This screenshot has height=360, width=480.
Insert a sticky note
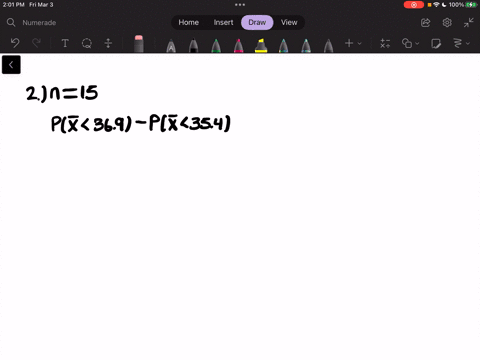(x=436, y=43)
